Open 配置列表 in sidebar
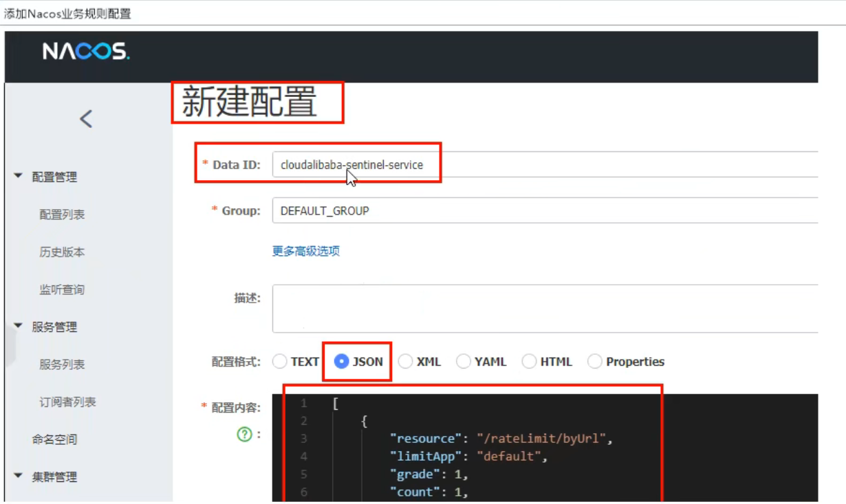The height and width of the screenshot is (504, 846). point(62,215)
